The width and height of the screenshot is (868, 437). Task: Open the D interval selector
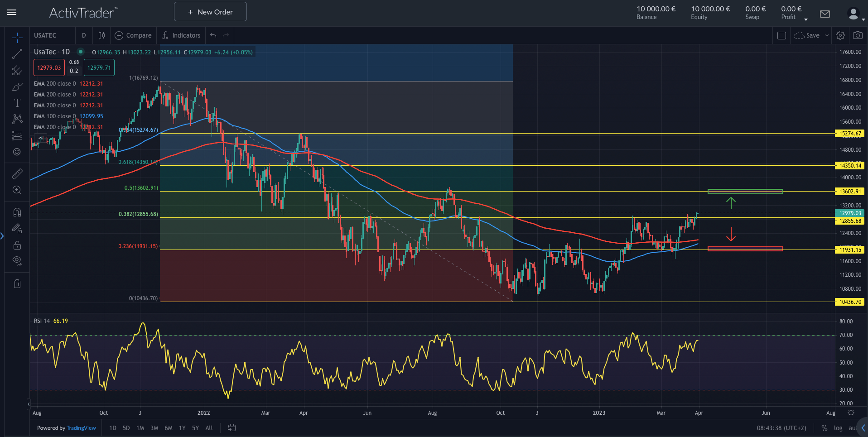(x=84, y=35)
